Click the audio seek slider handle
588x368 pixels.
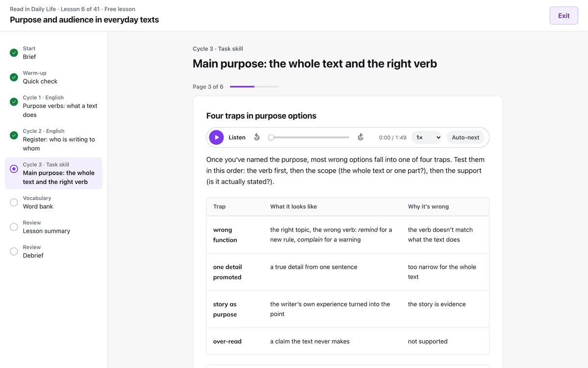point(271,137)
